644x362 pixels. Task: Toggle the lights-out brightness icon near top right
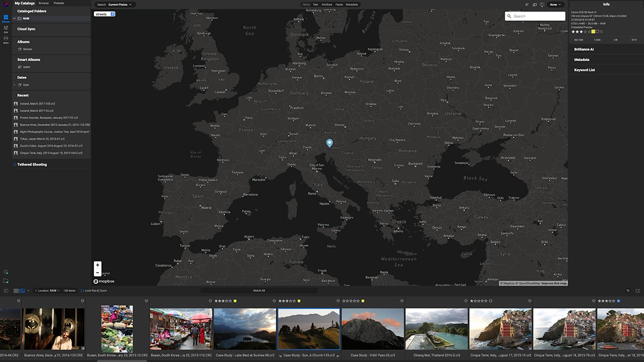541,4
